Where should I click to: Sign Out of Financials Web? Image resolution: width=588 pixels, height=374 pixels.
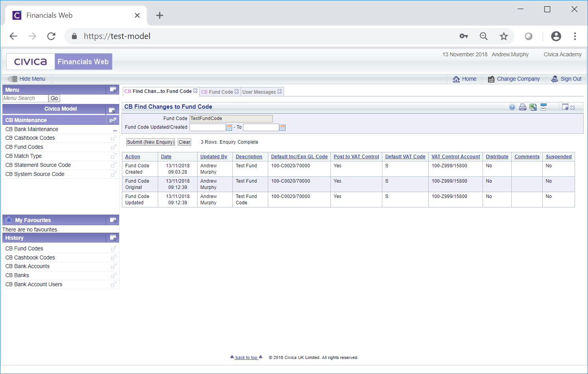566,79
